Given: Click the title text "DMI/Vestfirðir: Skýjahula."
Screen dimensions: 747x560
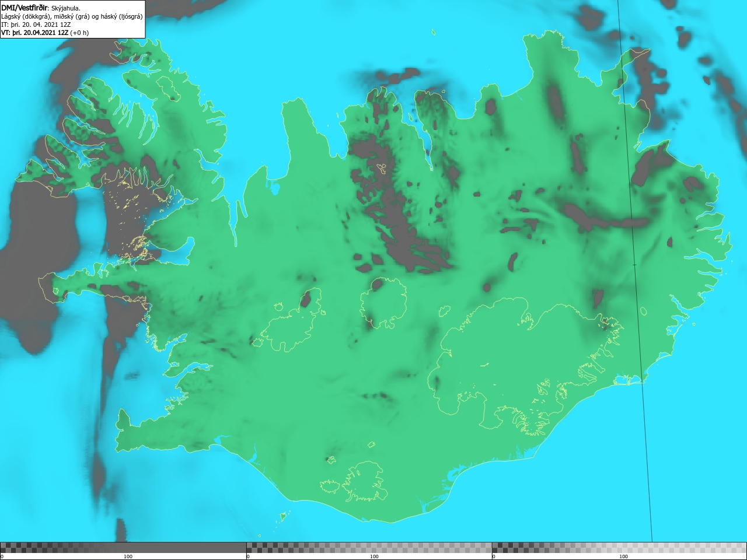Looking at the screenshot, I should click(41, 8).
